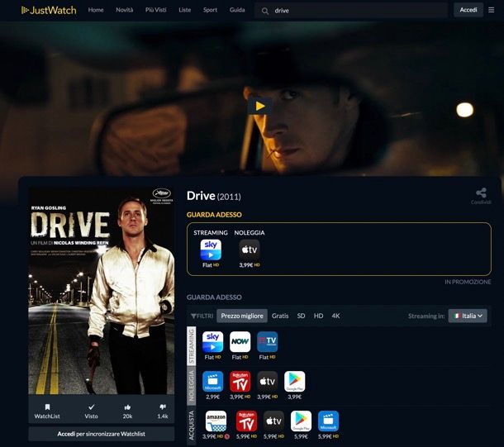Image resolution: width=504 pixels, height=447 pixels.
Task: Toggle the SD quality filter
Action: 302,316
